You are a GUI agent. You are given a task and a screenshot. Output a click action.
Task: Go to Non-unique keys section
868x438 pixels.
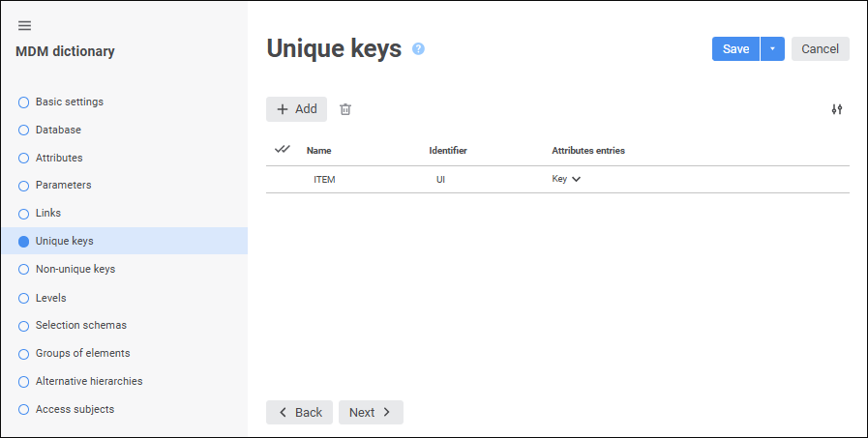[x=75, y=269]
